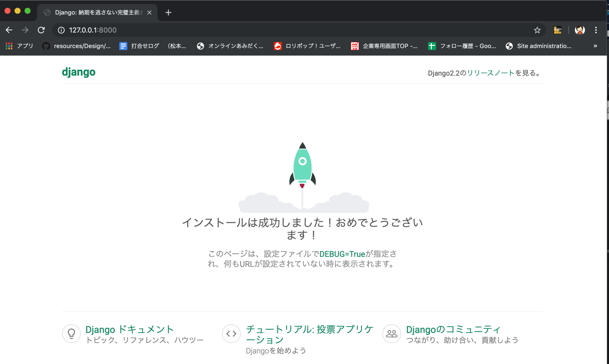The height and width of the screenshot is (364, 609).
Task: Open Django ドキュメント link
Action: click(130, 329)
